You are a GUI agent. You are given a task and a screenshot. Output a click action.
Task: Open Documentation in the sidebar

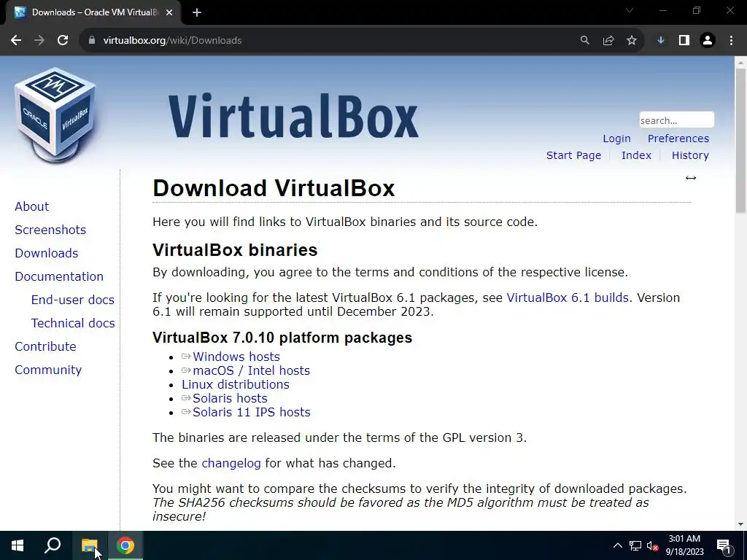59,276
